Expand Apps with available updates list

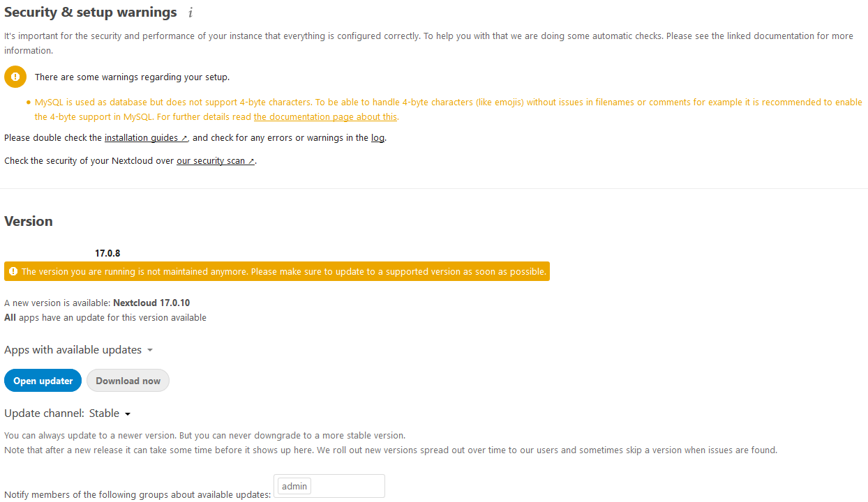(x=79, y=350)
